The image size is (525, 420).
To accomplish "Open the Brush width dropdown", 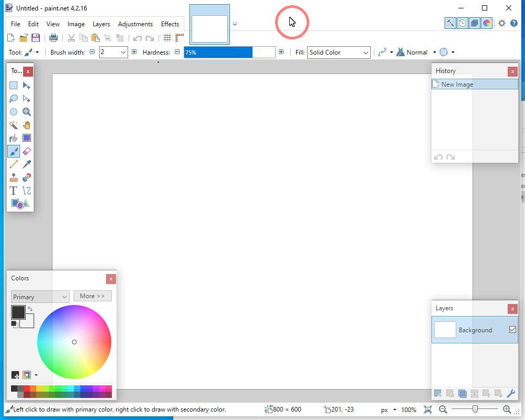I will click(123, 52).
